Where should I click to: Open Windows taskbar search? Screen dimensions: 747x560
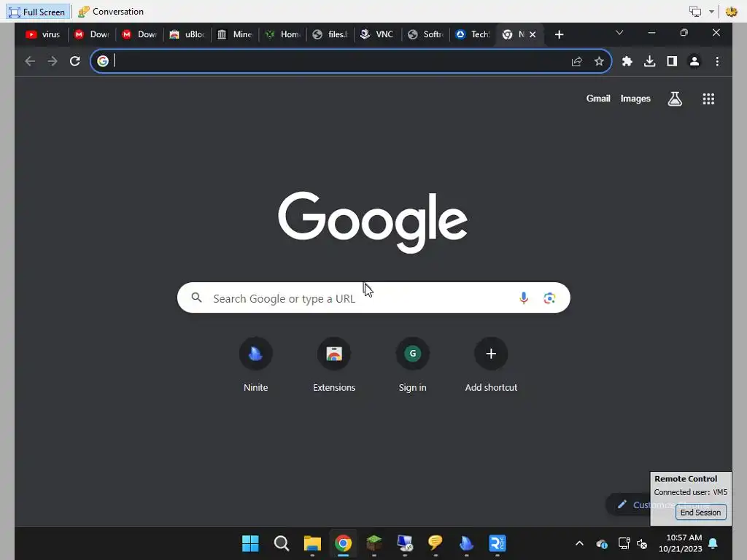pyautogui.click(x=281, y=543)
